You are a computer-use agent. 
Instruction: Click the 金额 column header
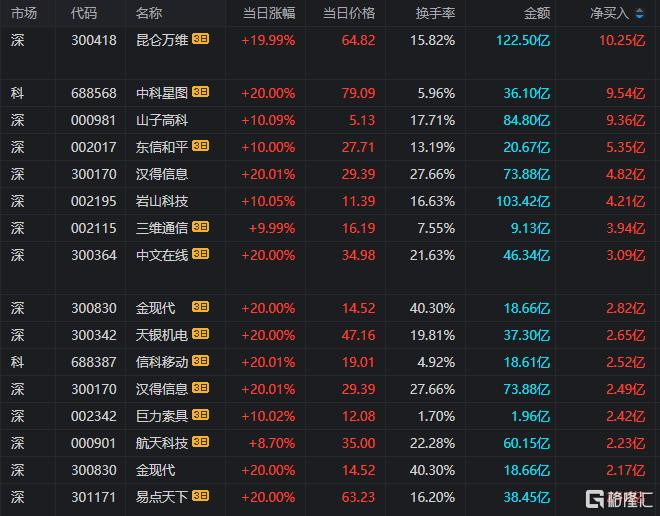click(x=537, y=14)
